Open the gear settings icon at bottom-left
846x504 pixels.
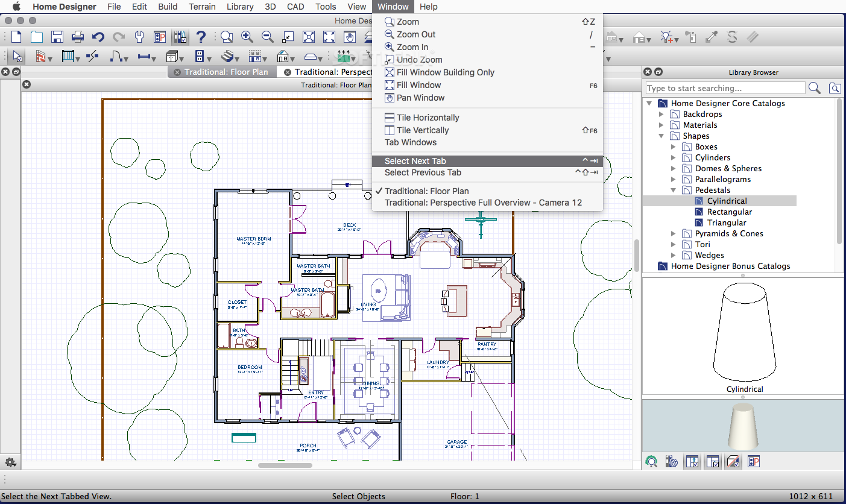(x=10, y=462)
